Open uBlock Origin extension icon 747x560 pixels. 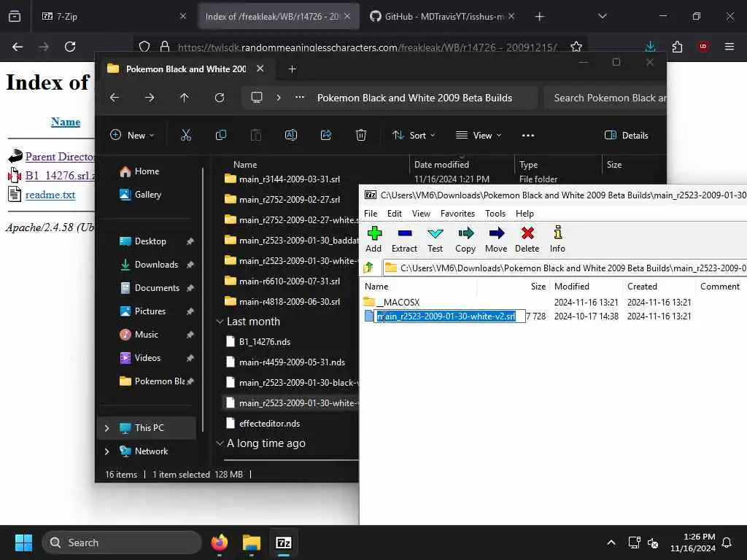point(703,47)
